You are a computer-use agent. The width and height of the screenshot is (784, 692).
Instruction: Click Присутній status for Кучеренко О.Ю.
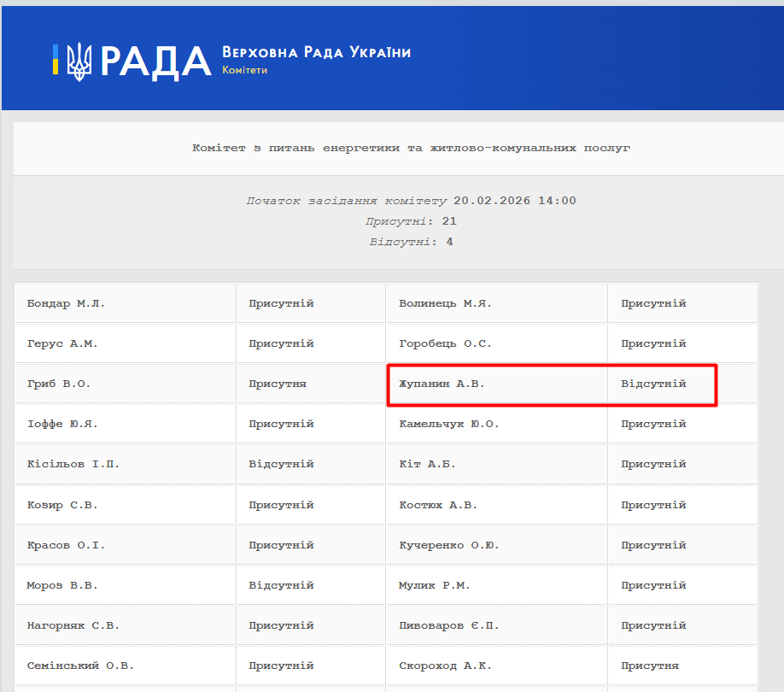(653, 545)
